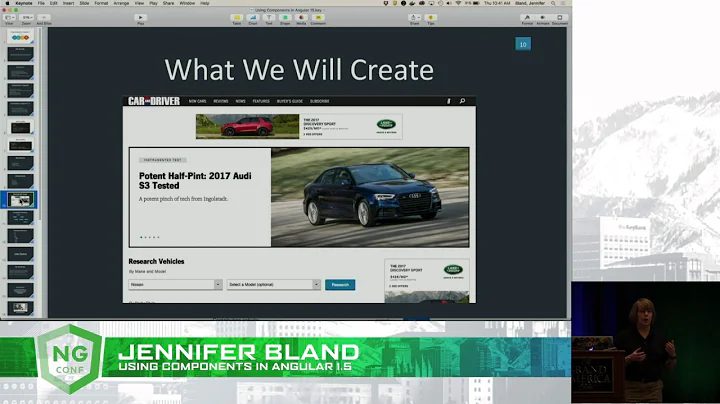Open Spotlight search in menu bar
The image size is (720, 404).
[553, 3]
